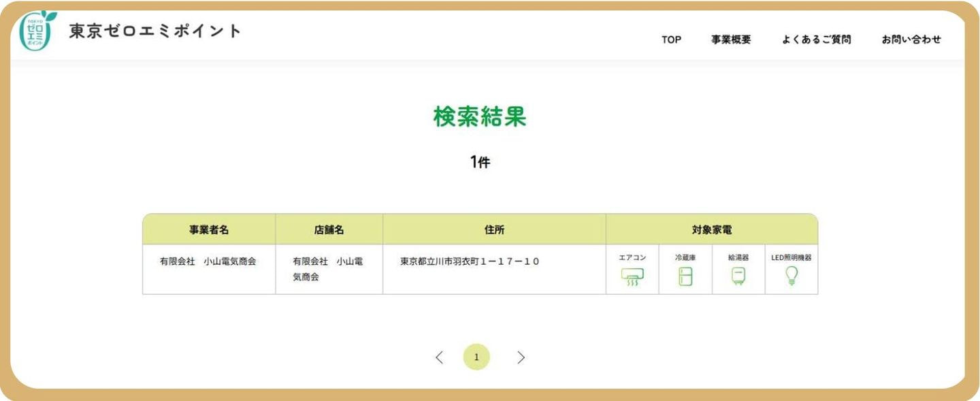Image resolution: width=980 pixels, height=401 pixels.
Task: Open the TOP menu item
Action: coord(671,39)
